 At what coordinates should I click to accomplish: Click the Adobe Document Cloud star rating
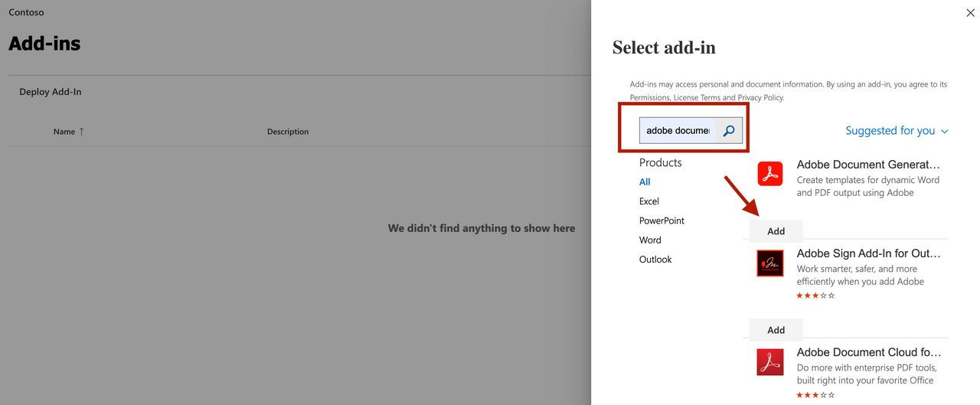tap(815, 395)
